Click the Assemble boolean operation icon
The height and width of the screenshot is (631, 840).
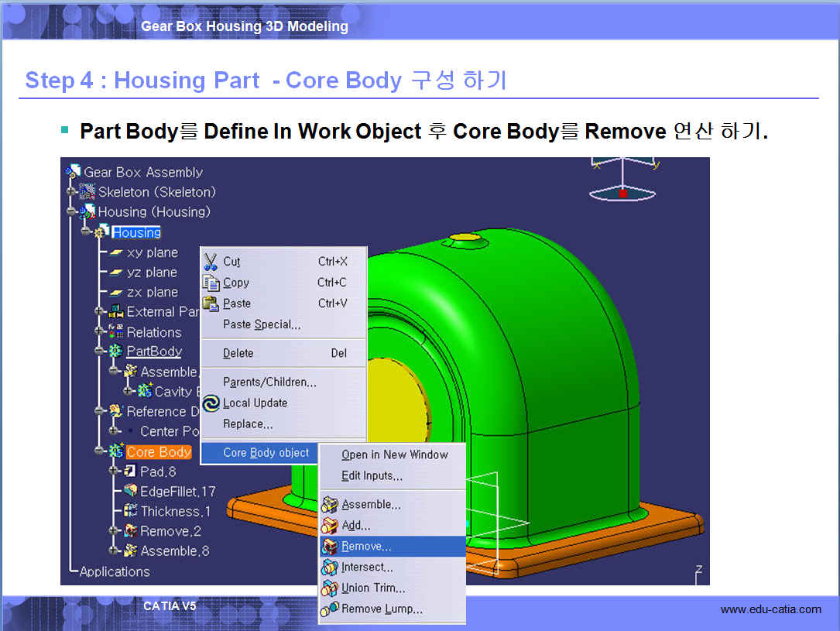click(330, 505)
